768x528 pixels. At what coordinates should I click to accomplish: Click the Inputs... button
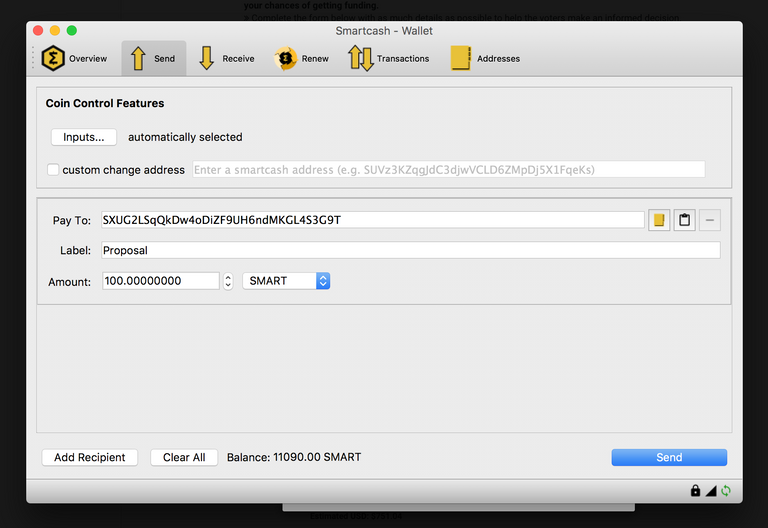[84, 137]
